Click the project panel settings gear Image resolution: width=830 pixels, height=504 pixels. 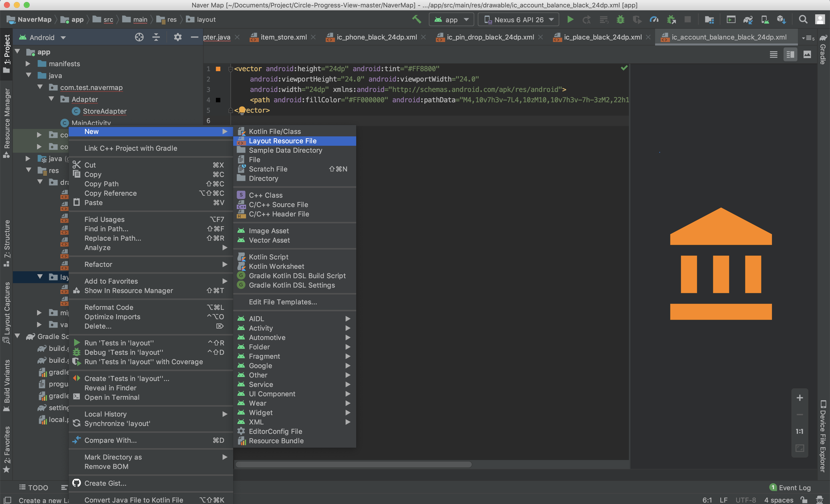point(178,37)
